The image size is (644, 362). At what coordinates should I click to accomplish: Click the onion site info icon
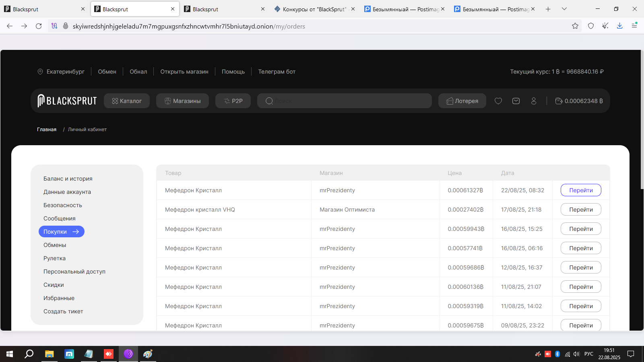pos(66,26)
